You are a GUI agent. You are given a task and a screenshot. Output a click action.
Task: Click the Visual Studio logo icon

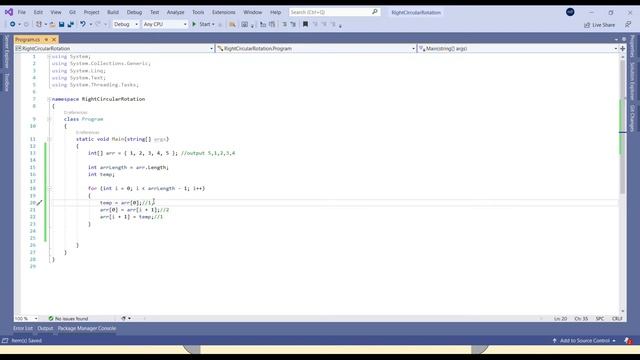[9, 12]
